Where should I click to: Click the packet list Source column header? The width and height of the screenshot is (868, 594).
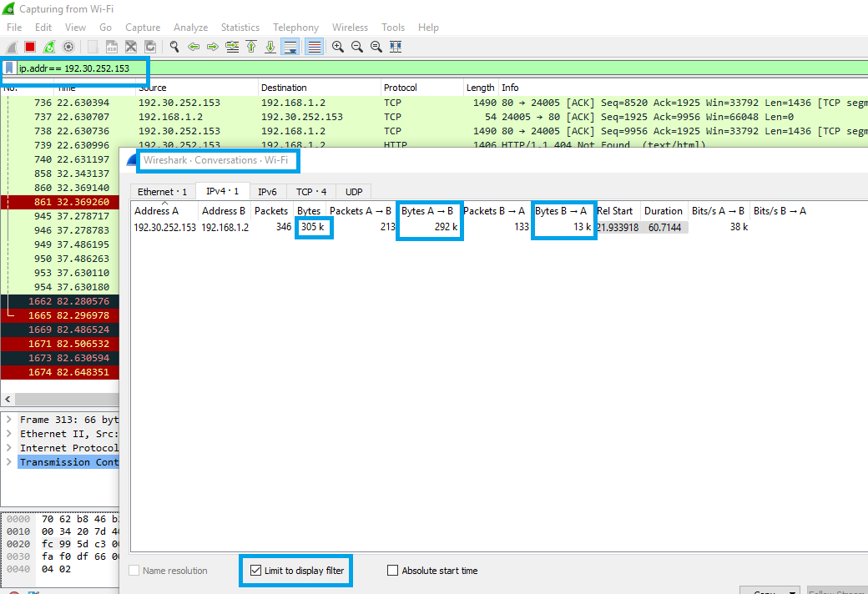(x=196, y=88)
